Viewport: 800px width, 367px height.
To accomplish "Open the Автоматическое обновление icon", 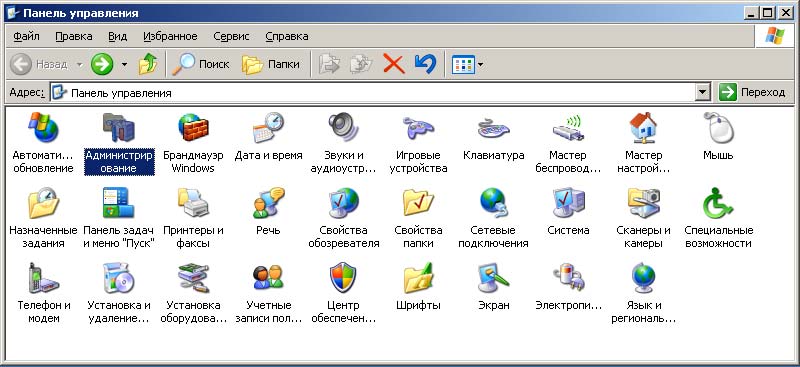I will 43,128.
